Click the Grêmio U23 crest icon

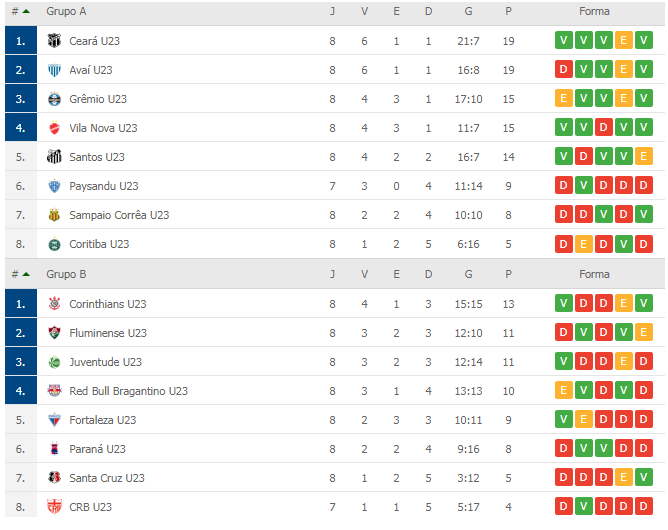(54, 99)
